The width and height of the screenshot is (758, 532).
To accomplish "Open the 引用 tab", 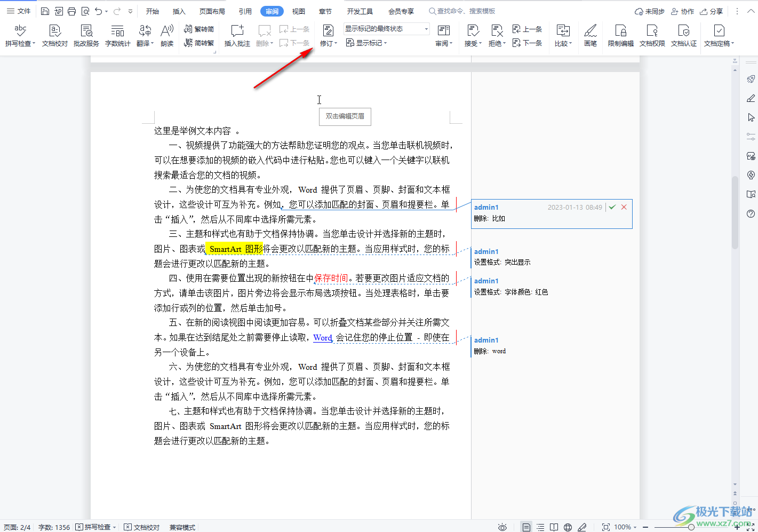I will [245, 11].
